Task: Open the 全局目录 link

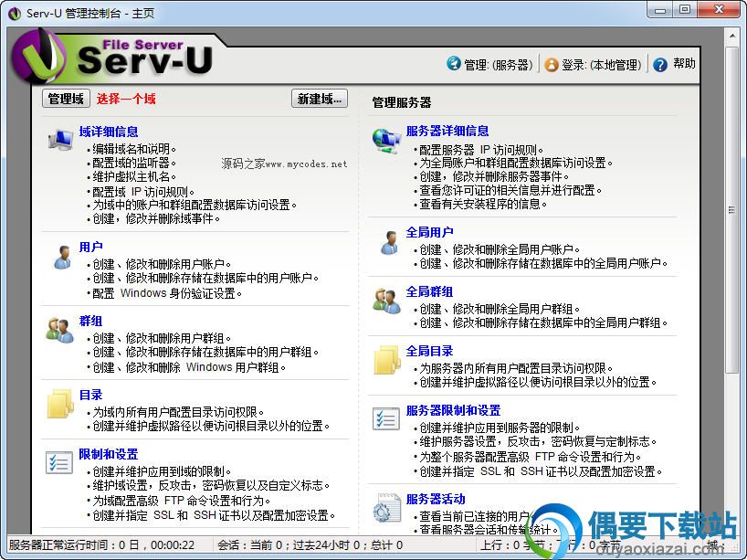Action: click(430, 351)
